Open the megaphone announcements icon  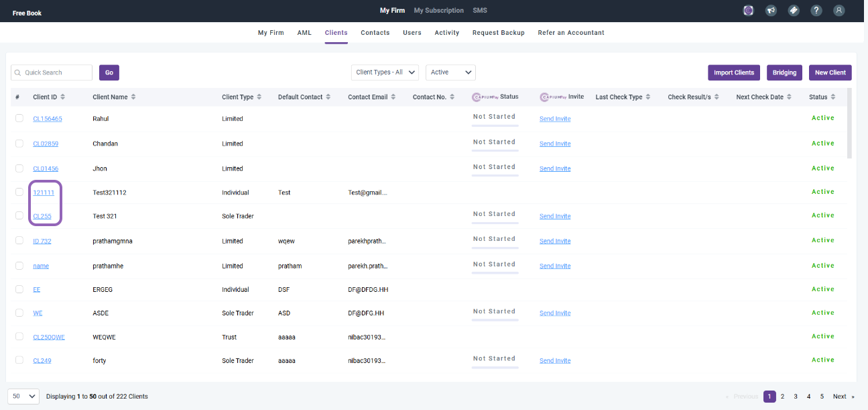click(771, 11)
